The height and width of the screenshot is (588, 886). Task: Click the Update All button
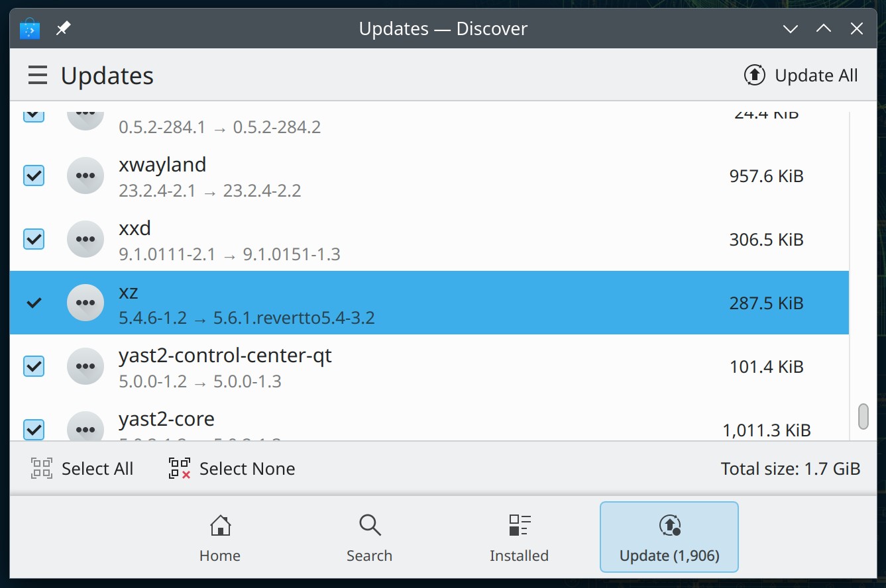(801, 75)
